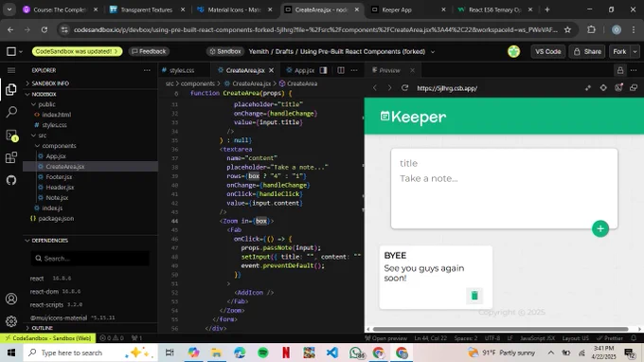This screenshot has height=362, width=644.
Task: Click the dependencies search field
Action: [x=90, y=259]
